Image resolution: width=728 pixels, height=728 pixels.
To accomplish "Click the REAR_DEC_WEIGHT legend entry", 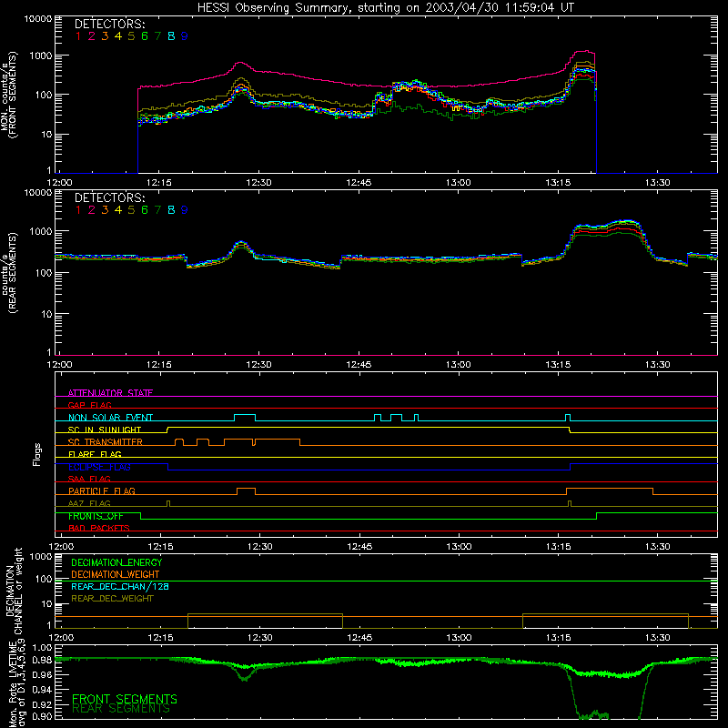I will [x=112, y=599].
